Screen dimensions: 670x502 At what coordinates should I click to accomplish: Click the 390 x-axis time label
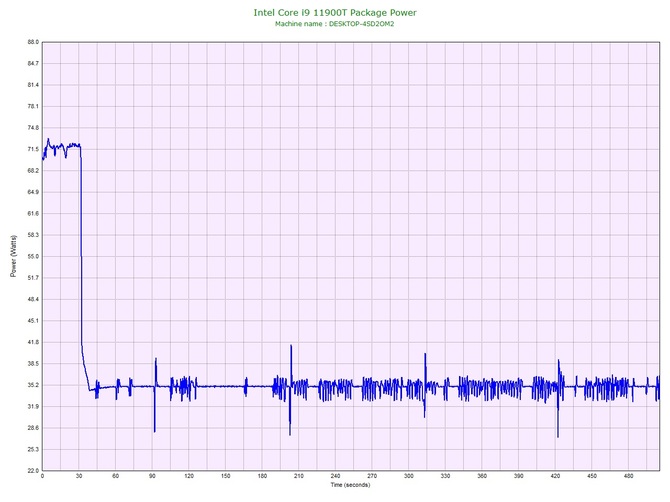tap(519, 476)
